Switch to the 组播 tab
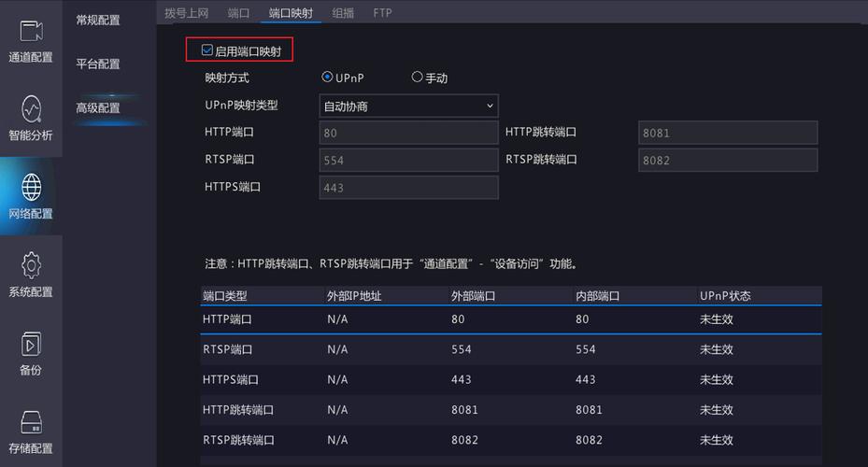 (343, 13)
